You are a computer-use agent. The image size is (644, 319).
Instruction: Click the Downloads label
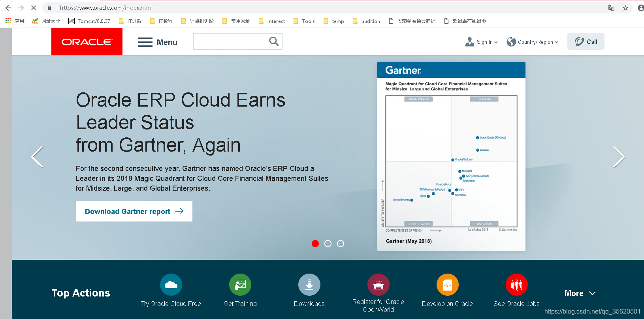pyautogui.click(x=309, y=304)
